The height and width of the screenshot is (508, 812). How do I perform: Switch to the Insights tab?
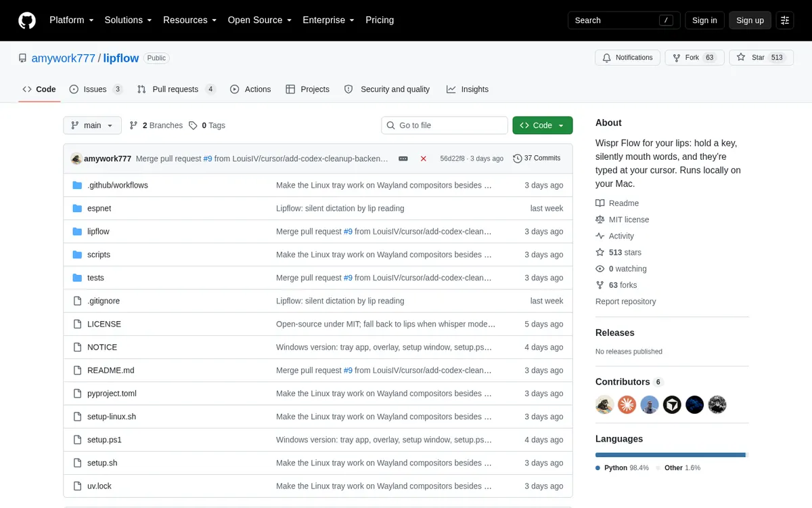[x=468, y=89]
